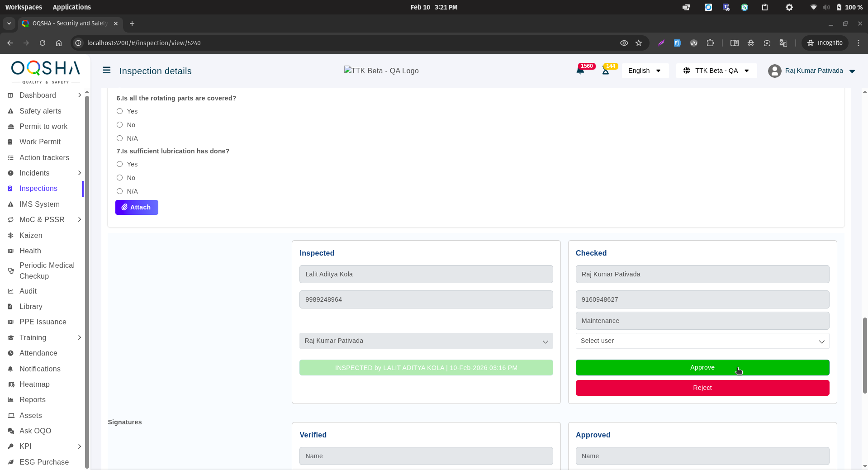Select Yes for rotating parts covered question
The height and width of the screenshot is (470, 868).
[x=120, y=111]
